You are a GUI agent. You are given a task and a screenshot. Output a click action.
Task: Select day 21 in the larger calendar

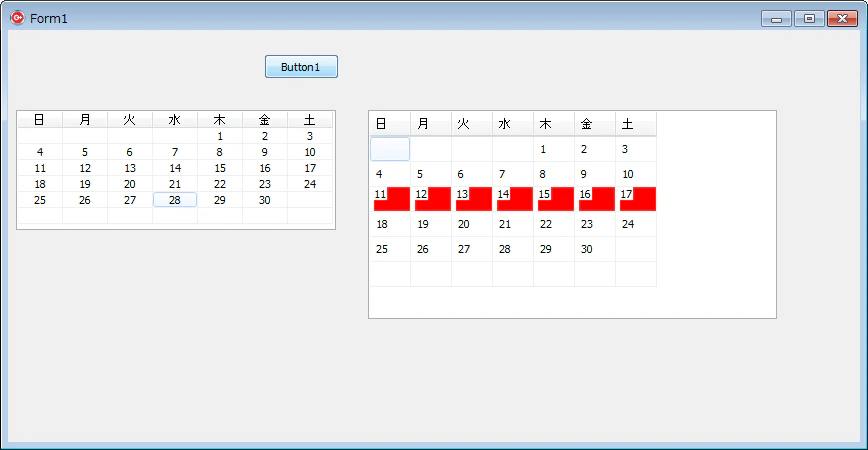pyautogui.click(x=513, y=224)
